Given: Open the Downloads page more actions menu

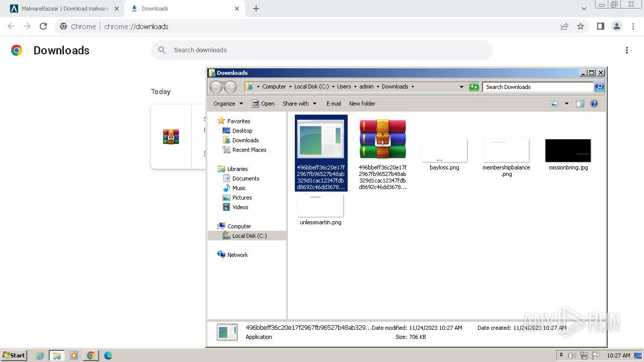Looking at the screenshot, I should click(627, 50).
